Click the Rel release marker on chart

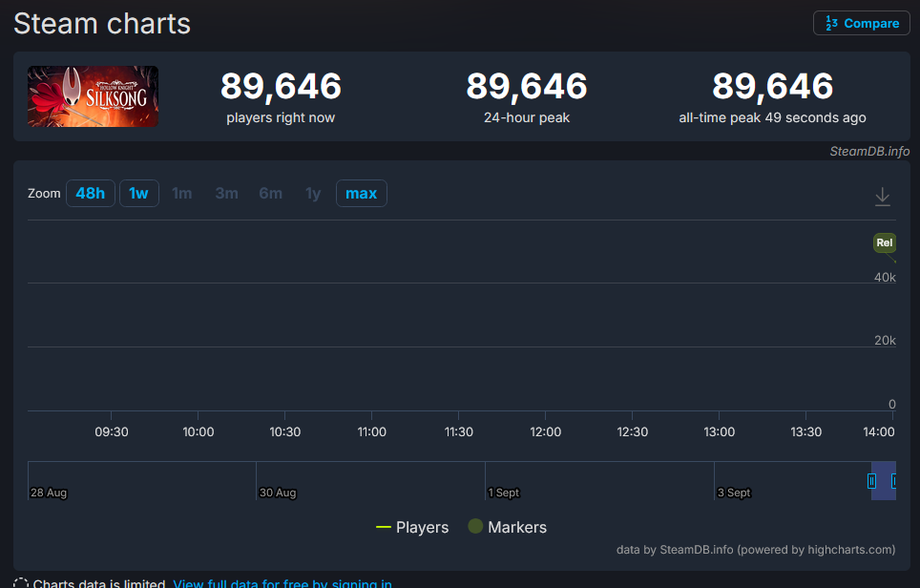click(x=884, y=242)
